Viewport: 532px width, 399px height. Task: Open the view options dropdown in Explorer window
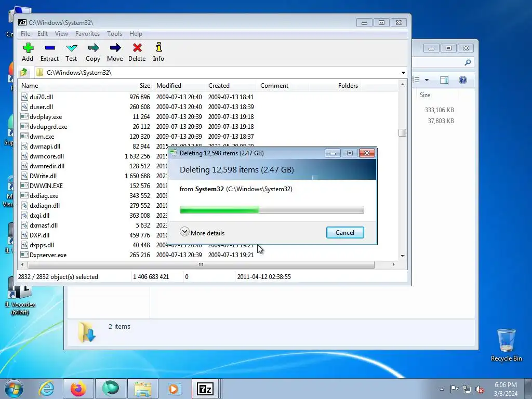[427, 80]
